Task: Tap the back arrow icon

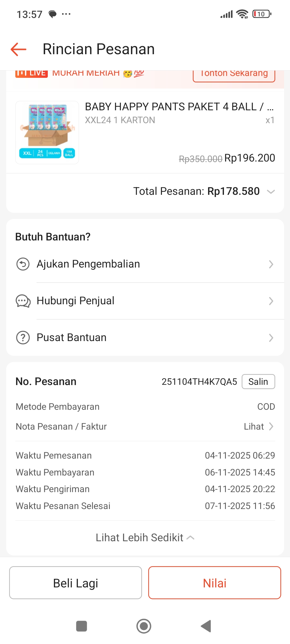Action: (x=19, y=49)
